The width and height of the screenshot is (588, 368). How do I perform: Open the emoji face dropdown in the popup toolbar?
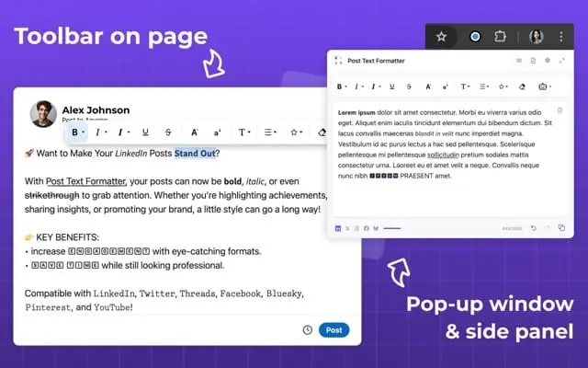545,86
